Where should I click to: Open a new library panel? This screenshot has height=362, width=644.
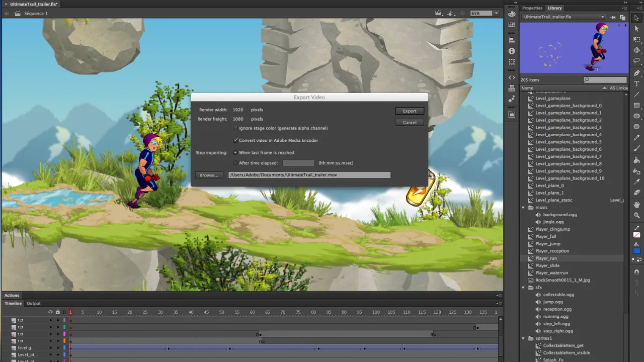[x=622, y=17]
